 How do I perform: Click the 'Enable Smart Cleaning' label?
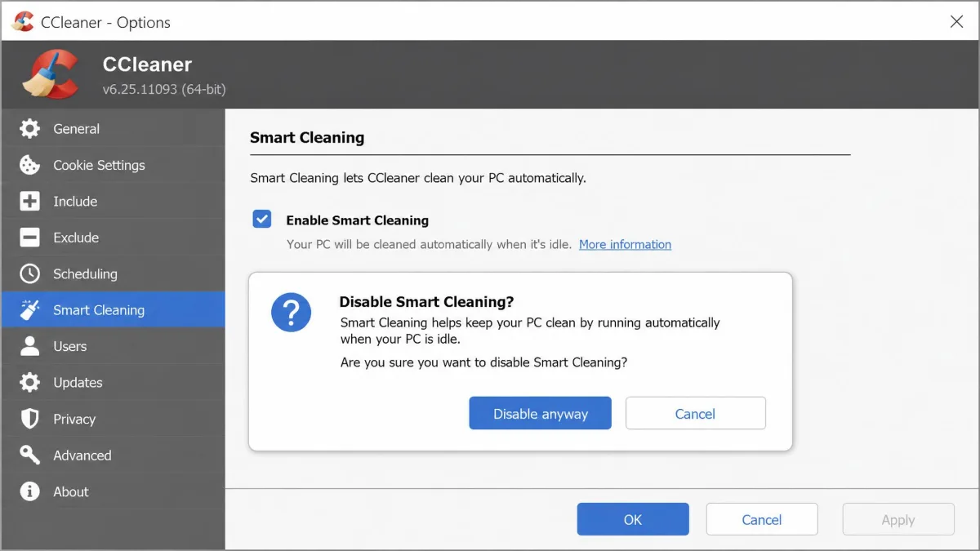click(x=357, y=220)
